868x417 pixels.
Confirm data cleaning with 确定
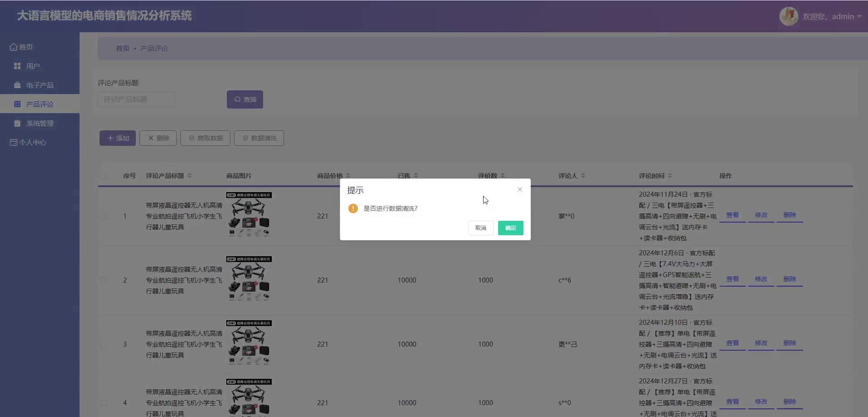click(511, 228)
